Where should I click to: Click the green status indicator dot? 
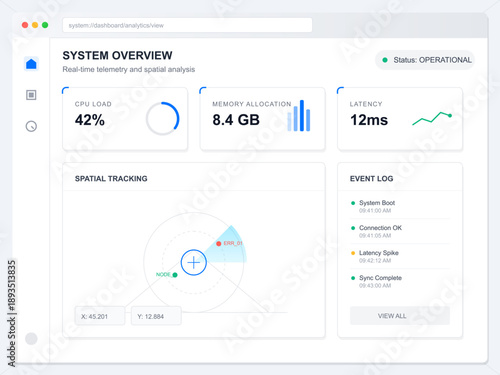[x=385, y=60]
